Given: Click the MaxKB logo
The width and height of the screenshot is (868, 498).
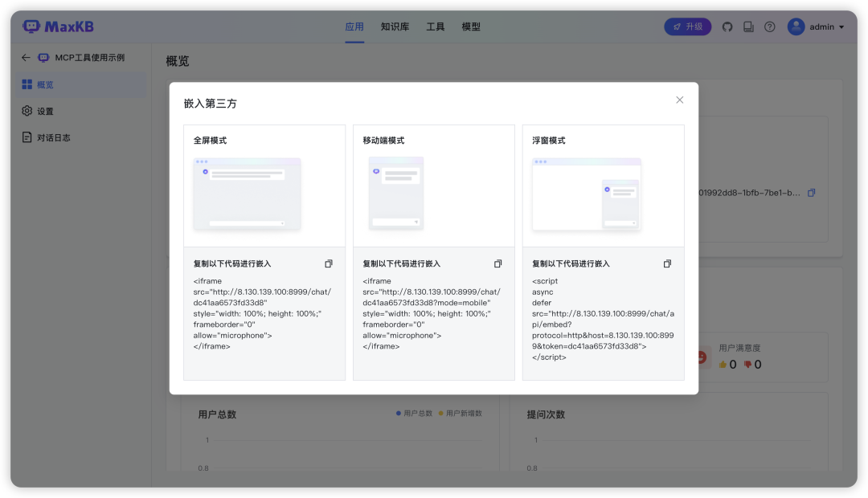Looking at the screenshot, I should pyautogui.click(x=58, y=27).
